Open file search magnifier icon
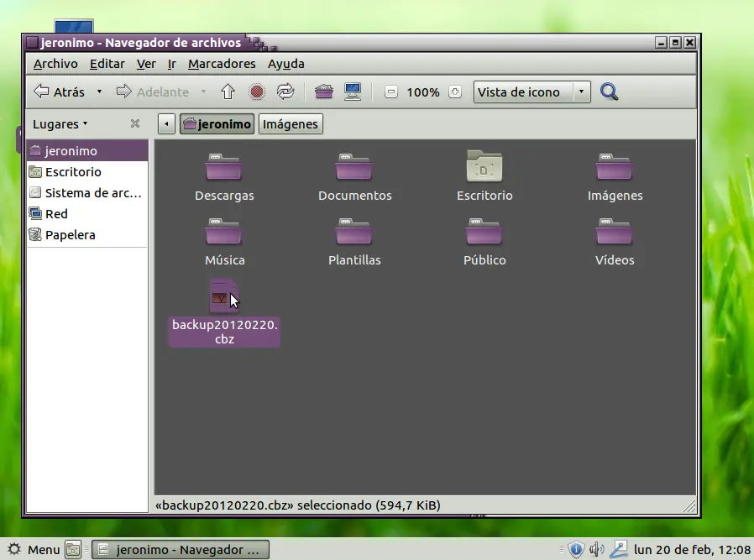Screen dimensions: 754x560 pyautogui.click(x=609, y=92)
